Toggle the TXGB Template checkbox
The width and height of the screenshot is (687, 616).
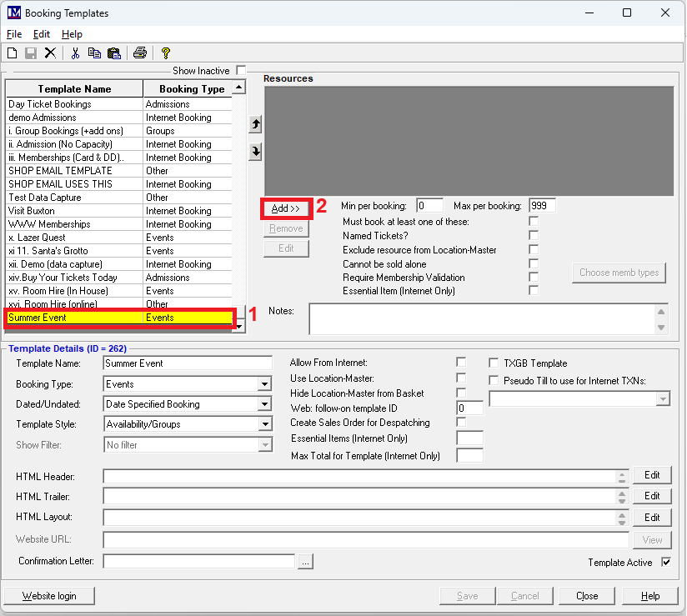[x=494, y=363]
